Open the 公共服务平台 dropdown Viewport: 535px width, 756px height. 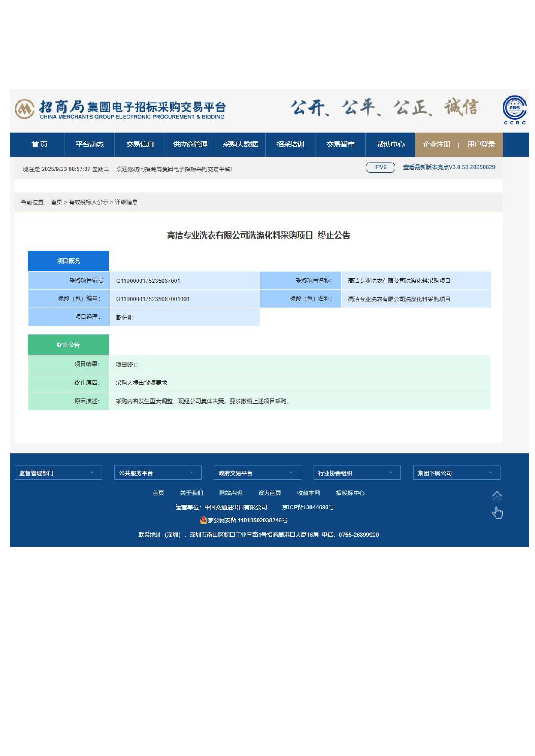(x=158, y=473)
